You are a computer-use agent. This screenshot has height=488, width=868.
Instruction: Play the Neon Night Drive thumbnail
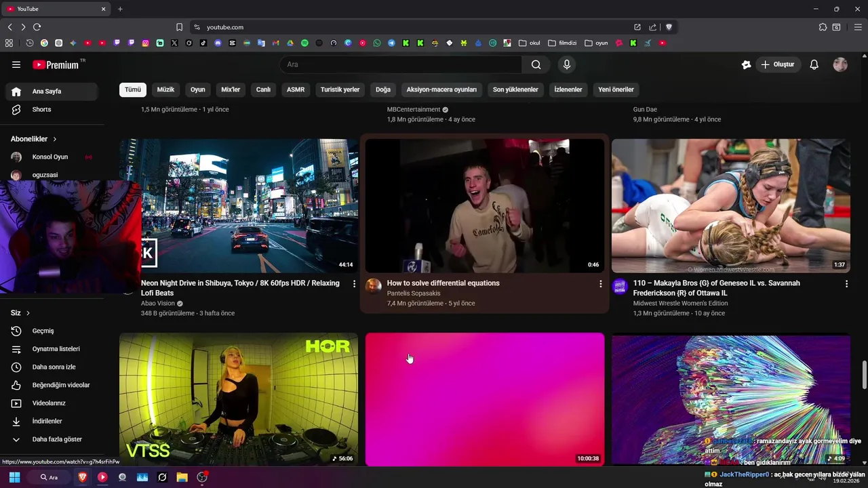pos(239,205)
